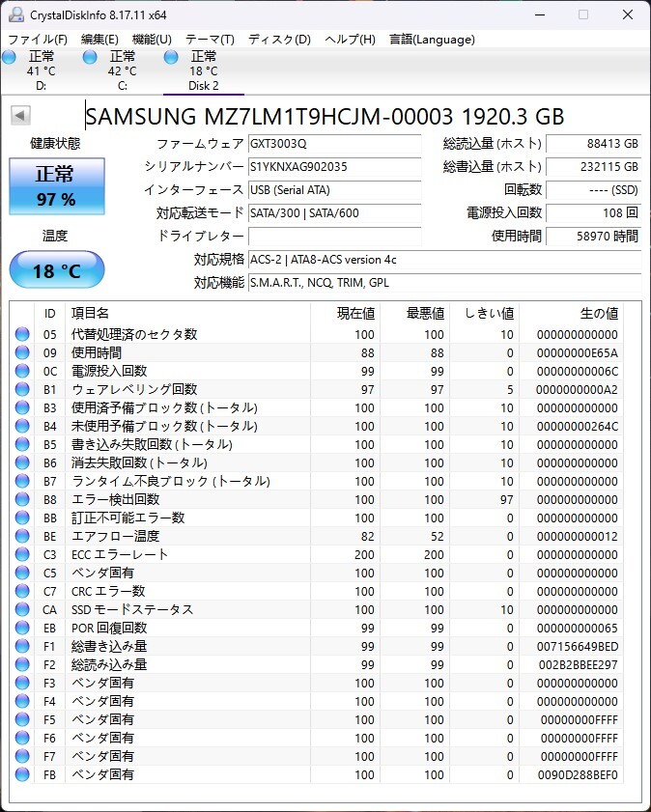Click the blue status orb for ID BE row
The image size is (651, 812).
pyautogui.click(x=22, y=536)
